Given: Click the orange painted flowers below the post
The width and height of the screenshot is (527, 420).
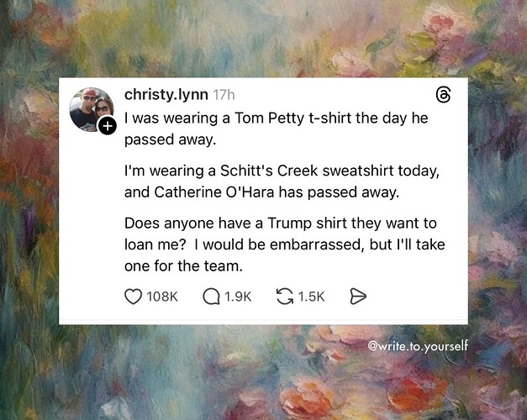Looking at the screenshot, I should (x=304, y=396).
